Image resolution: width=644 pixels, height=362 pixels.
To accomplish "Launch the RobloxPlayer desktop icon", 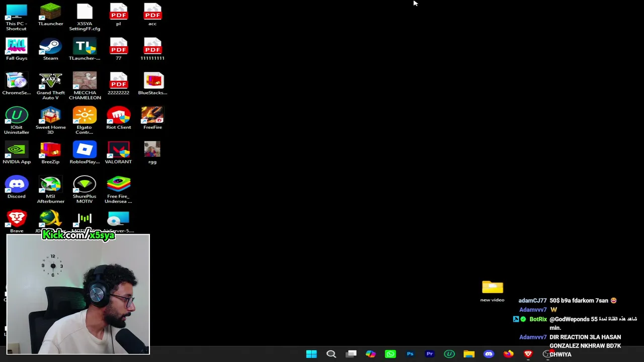I will [85, 153].
